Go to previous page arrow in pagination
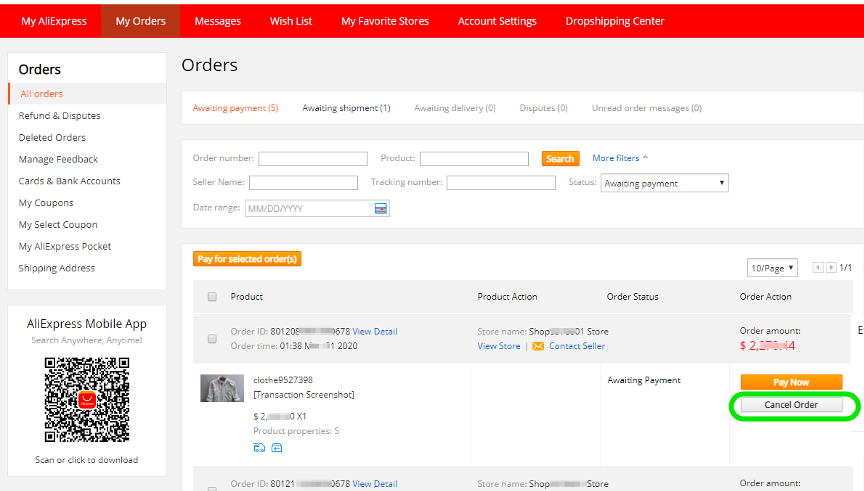This screenshot has width=864, height=491. (818, 267)
